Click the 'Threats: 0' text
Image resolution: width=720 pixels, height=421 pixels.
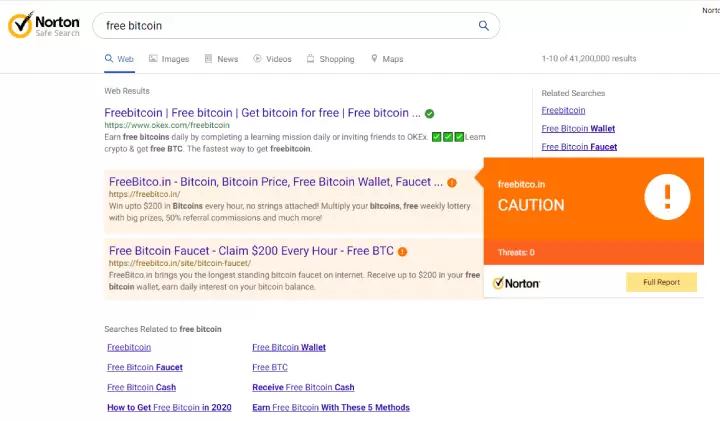click(x=516, y=253)
